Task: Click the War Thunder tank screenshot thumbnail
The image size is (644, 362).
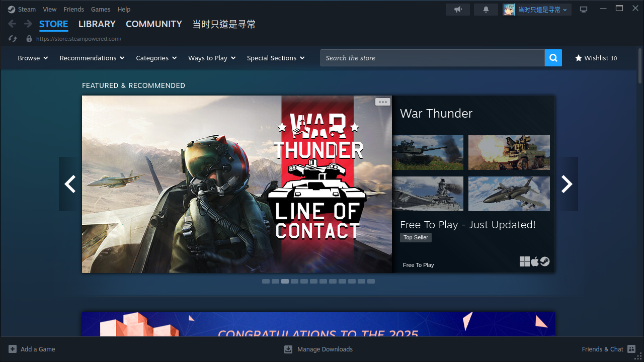Action: (428, 152)
